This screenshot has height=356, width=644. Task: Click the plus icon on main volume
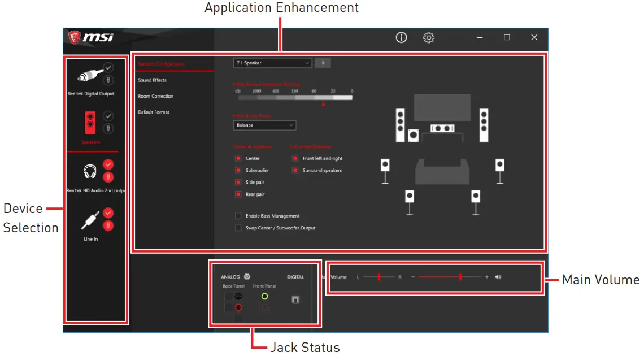(x=487, y=277)
